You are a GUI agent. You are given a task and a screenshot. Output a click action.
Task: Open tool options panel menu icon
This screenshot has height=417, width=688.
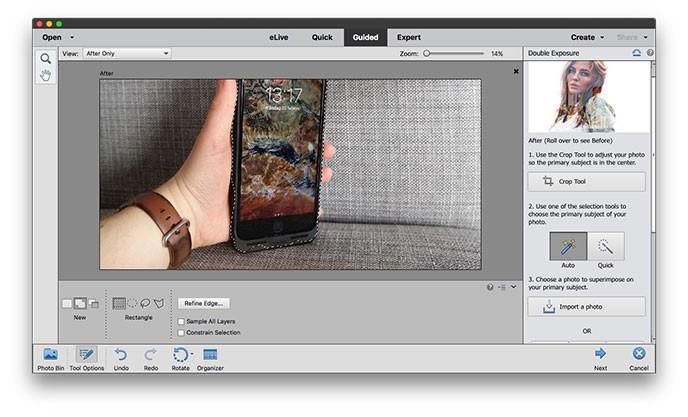pos(502,287)
